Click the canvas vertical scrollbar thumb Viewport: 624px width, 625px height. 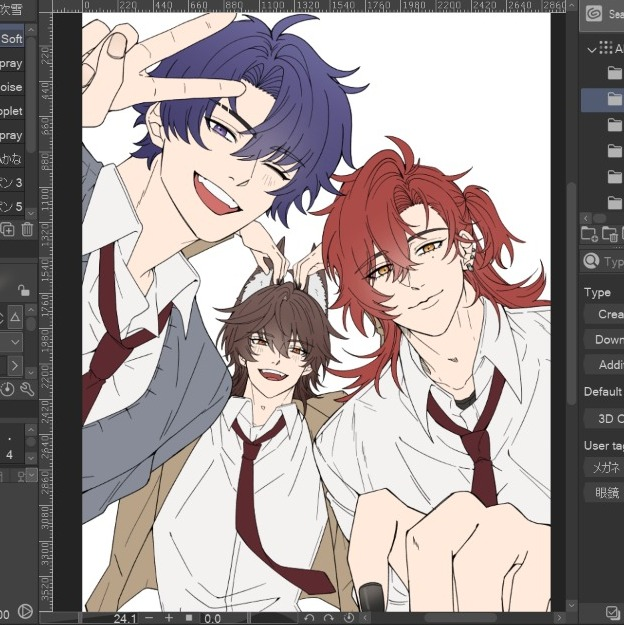571,293
